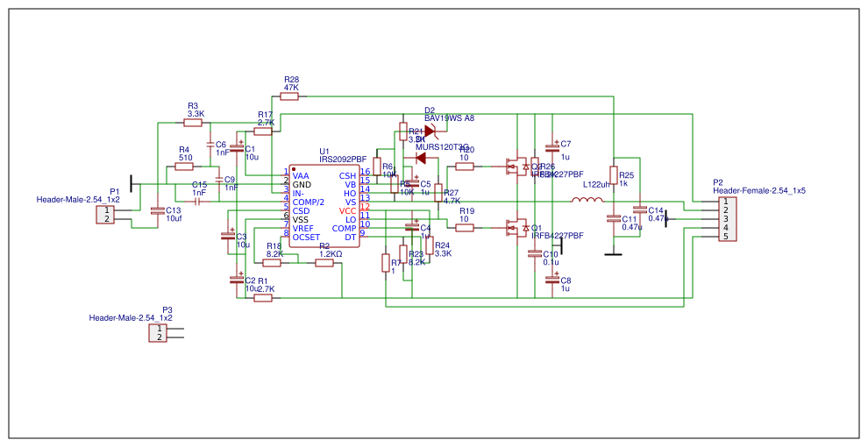Select the D2 BAV19WS zener diode symbol
Image resolution: width=868 pixels, height=447 pixels.
click(430, 131)
